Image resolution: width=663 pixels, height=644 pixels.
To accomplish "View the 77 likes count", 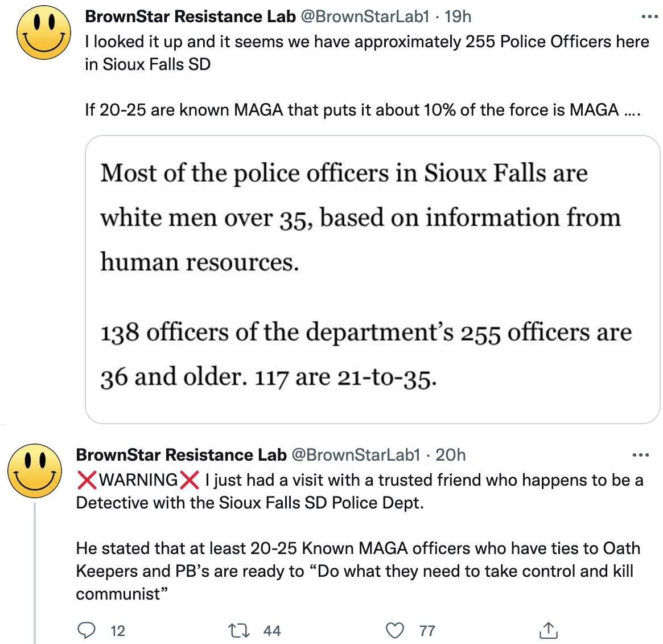I will (427, 631).
